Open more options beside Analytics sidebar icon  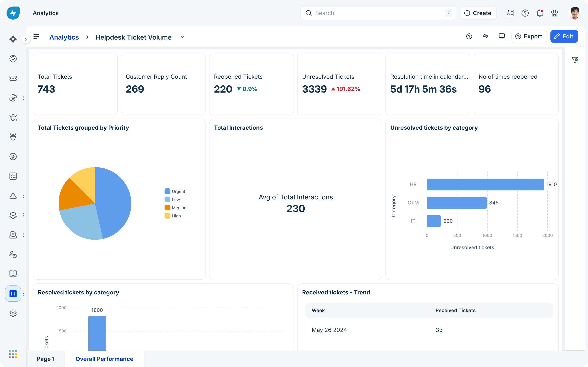(x=23, y=294)
